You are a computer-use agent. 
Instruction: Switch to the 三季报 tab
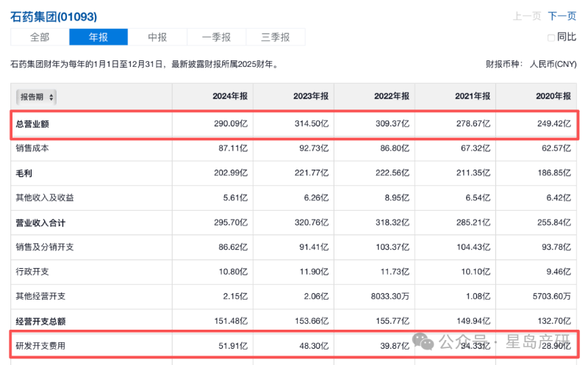point(275,37)
